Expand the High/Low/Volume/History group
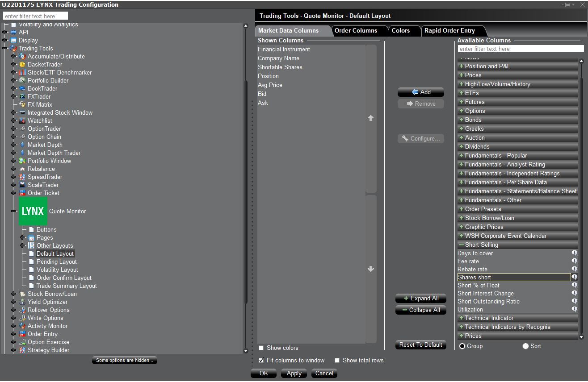This screenshot has height=382, width=588. pyautogui.click(x=518, y=84)
